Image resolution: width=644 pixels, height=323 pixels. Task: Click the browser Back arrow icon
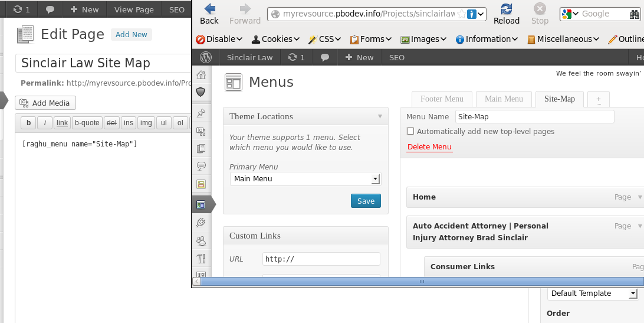click(x=210, y=8)
